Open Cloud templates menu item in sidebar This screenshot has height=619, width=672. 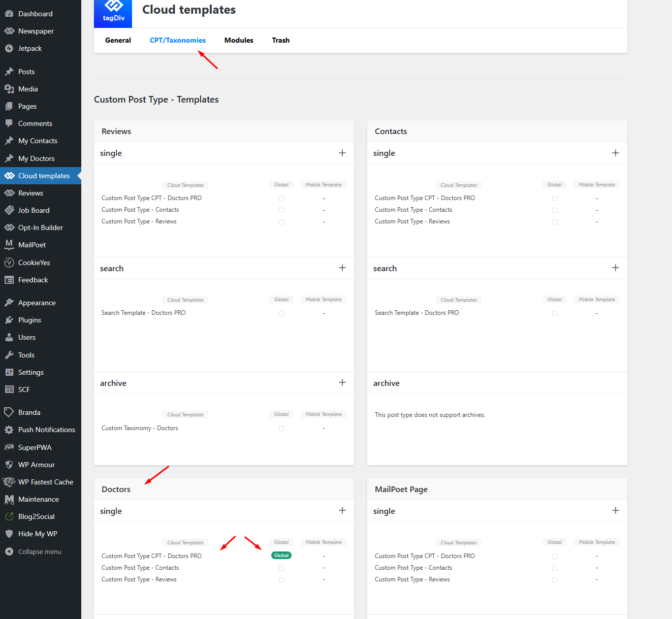pyautogui.click(x=41, y=176)
